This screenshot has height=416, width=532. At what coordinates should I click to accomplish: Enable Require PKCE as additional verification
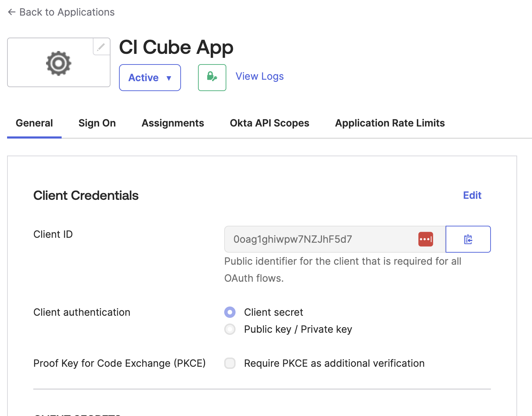coord(230,363)
